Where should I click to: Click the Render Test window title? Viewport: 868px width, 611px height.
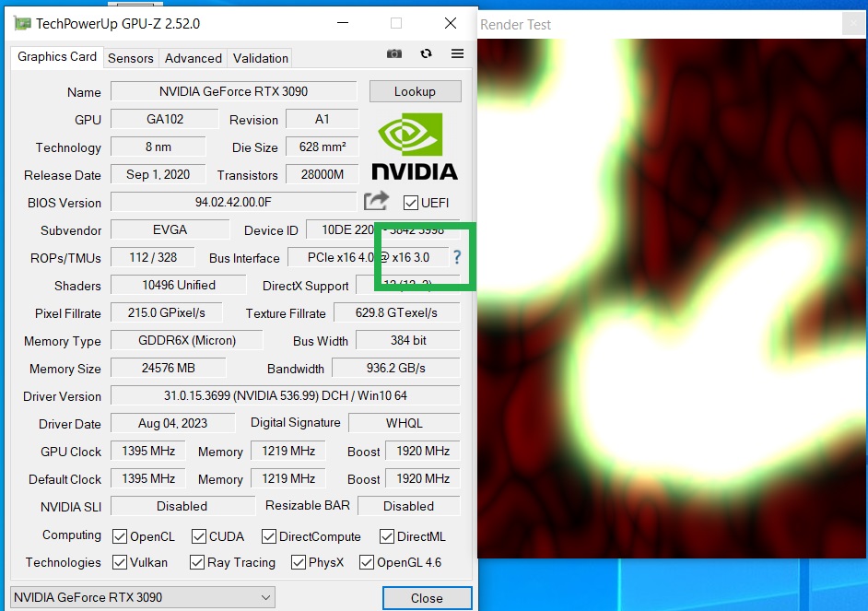click(x=515, y=25)
